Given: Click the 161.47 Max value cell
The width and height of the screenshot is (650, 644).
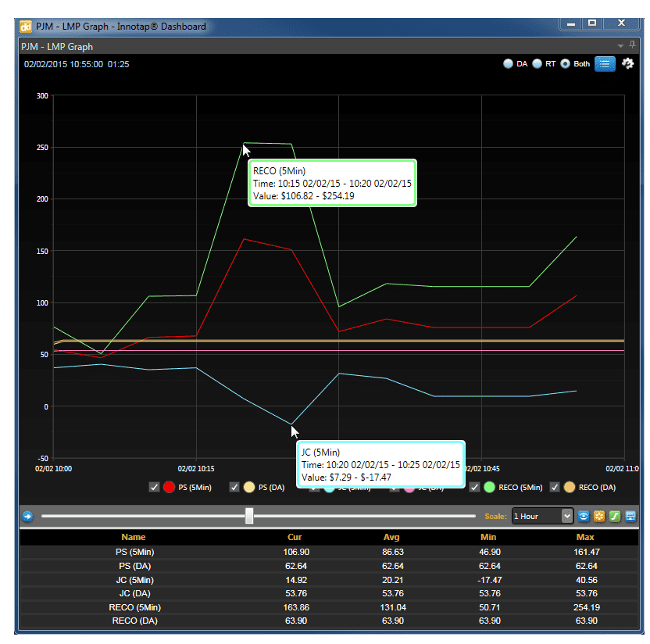Looking at the screenshot, I should click(x=587, y=552).
